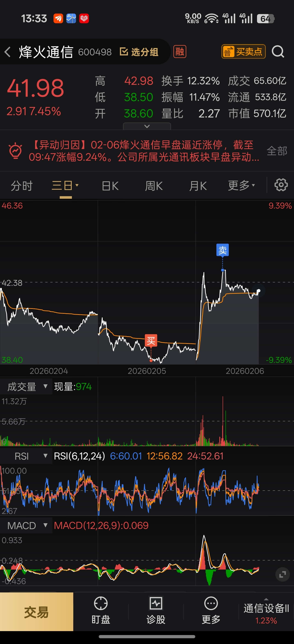The image size is (294, 644).
Task: Tap current price 41.98
Action: point(35,88)
